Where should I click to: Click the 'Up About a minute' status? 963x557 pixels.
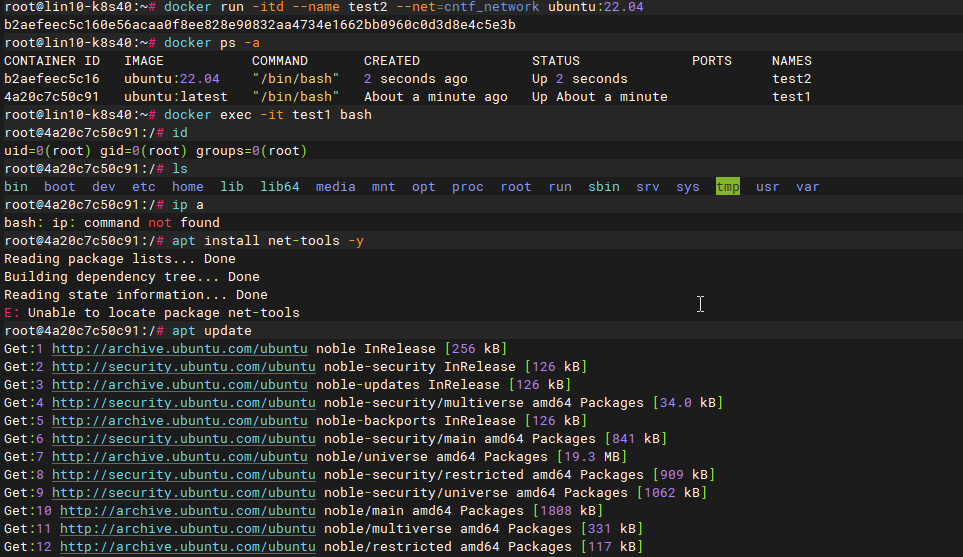pos(599,96)
